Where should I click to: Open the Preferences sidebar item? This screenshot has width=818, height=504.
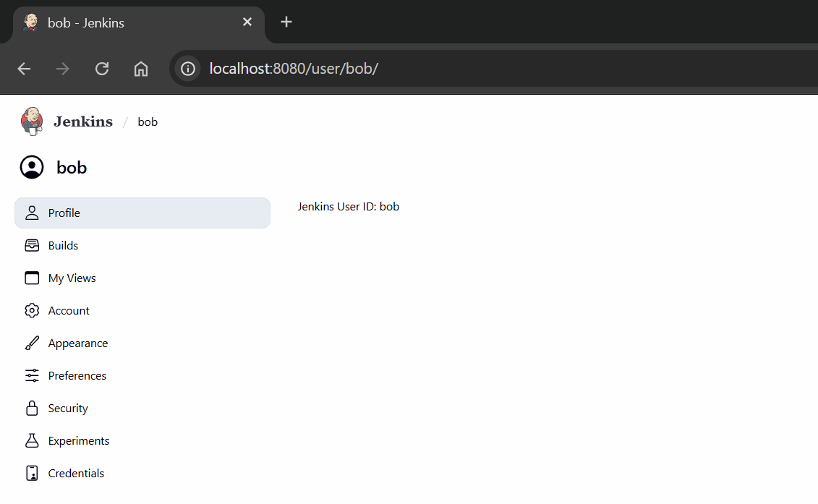(x=142, y=376)
